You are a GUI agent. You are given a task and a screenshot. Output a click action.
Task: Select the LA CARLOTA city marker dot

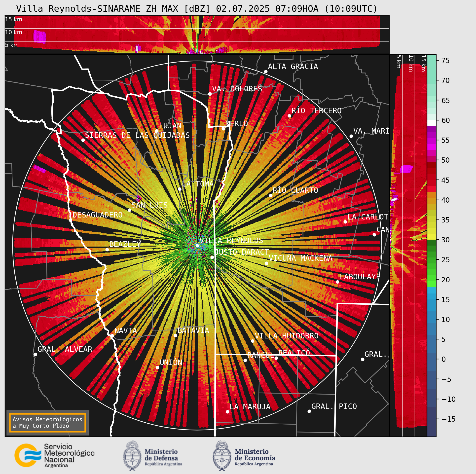tap(345, 222)
